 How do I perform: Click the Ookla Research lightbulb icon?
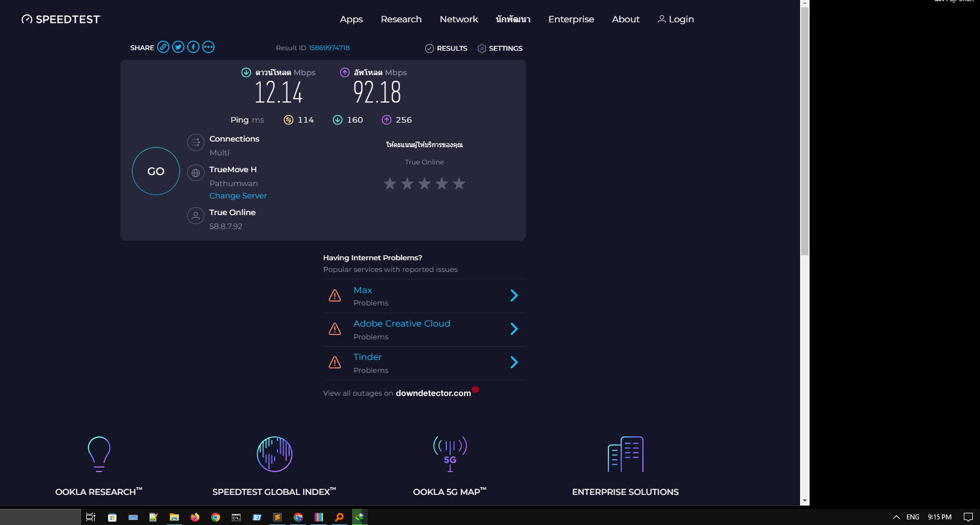[x=99, y=454]
